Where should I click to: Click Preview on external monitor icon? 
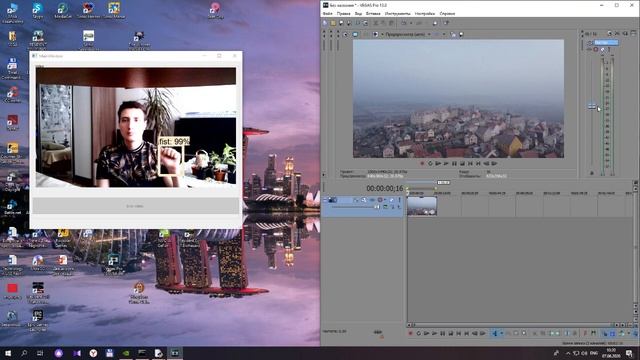[x=355, y=35]
